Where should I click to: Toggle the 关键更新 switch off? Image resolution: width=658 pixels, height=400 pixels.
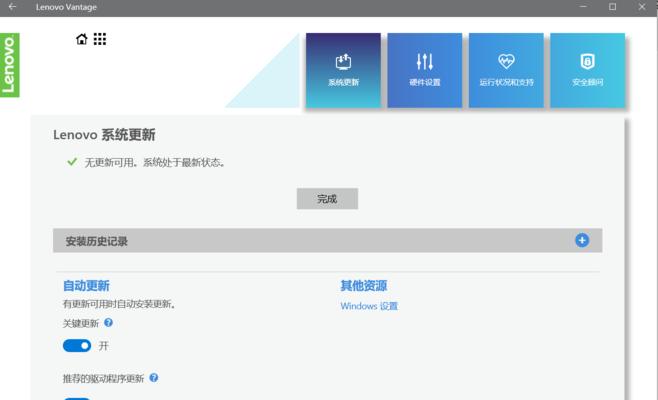[x=77, y=346]
